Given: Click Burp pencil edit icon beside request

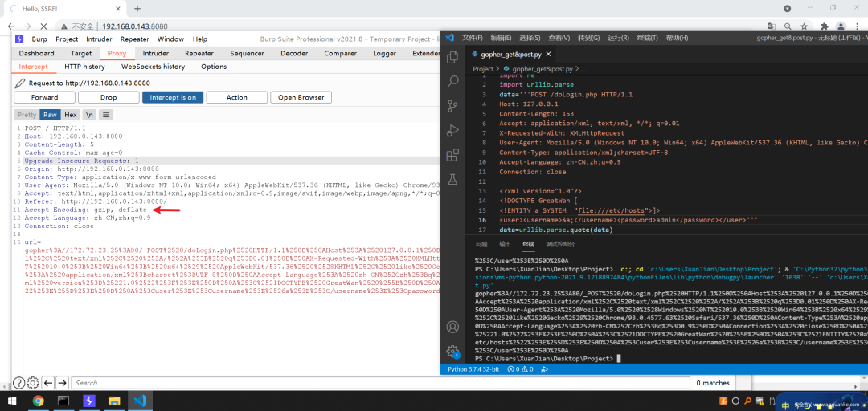Looking at the screenshot, I should pyautogui.click(x=20, y=83).
